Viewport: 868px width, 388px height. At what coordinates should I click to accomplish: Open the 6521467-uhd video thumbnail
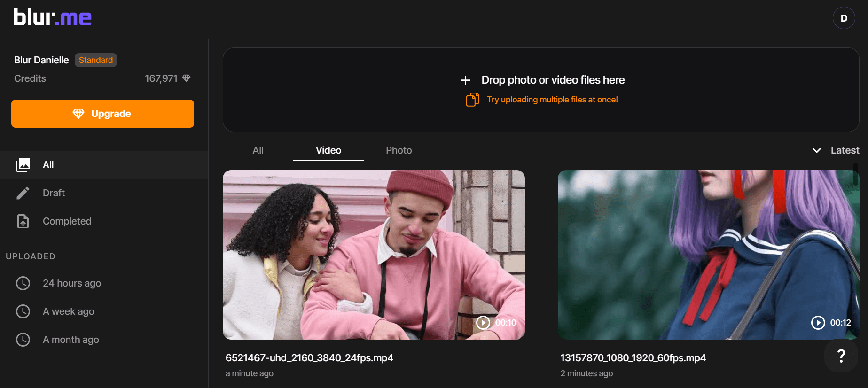373,254
